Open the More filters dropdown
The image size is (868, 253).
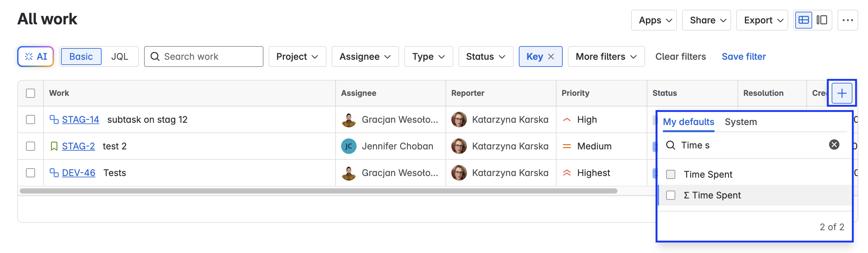pos(606,57)
